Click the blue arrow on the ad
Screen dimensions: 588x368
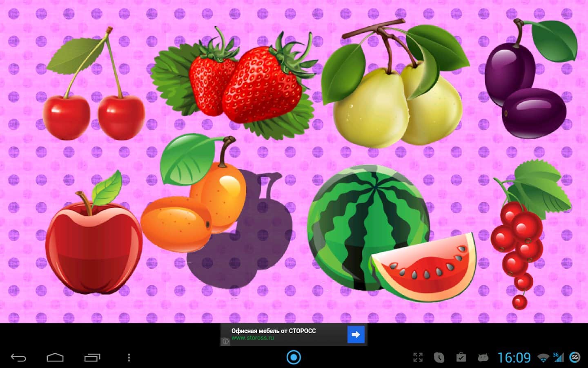[355, 334]
